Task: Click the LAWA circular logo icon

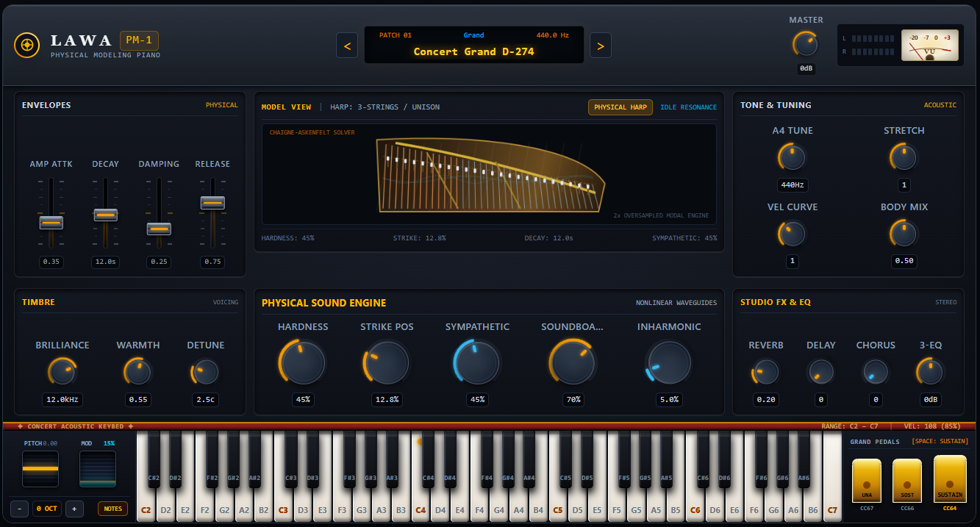Action: (x=26, y=46)
